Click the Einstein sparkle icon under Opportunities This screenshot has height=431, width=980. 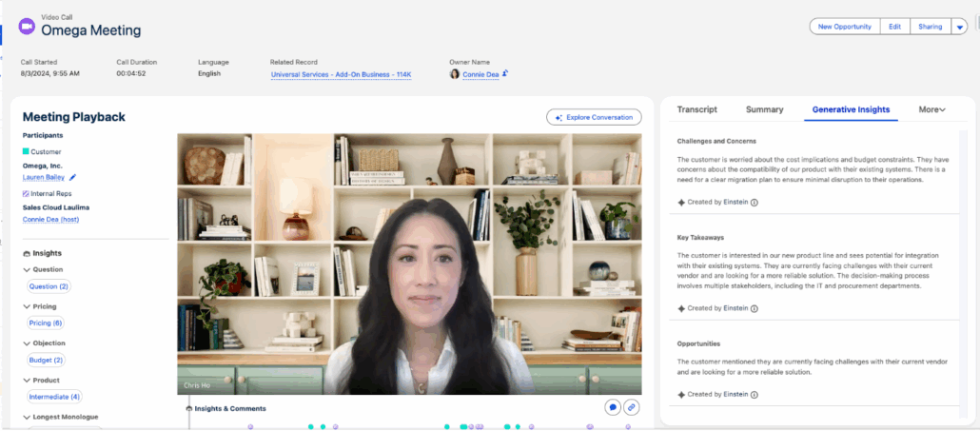point(681,394)
